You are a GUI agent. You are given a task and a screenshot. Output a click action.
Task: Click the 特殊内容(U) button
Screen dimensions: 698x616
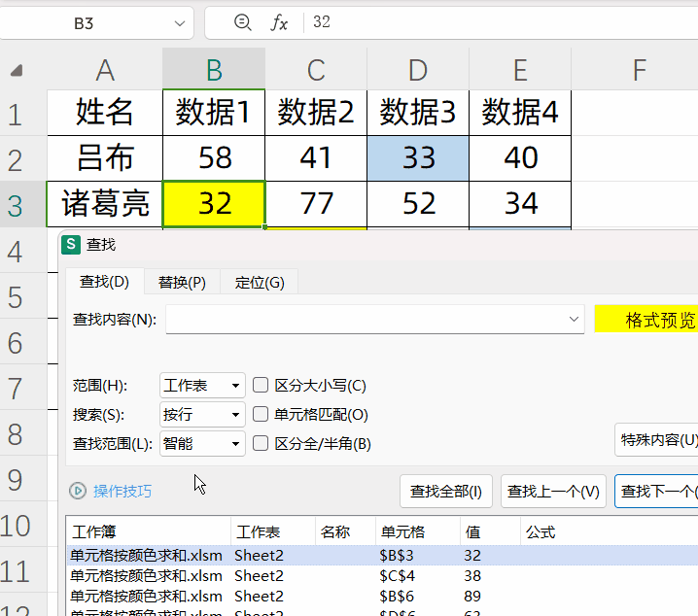656,440
